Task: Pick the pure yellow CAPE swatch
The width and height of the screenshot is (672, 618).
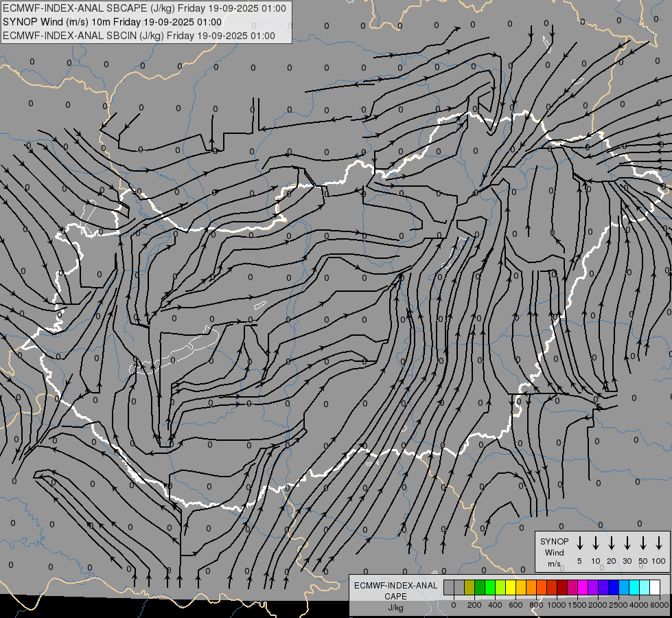Action: (511, 587)
